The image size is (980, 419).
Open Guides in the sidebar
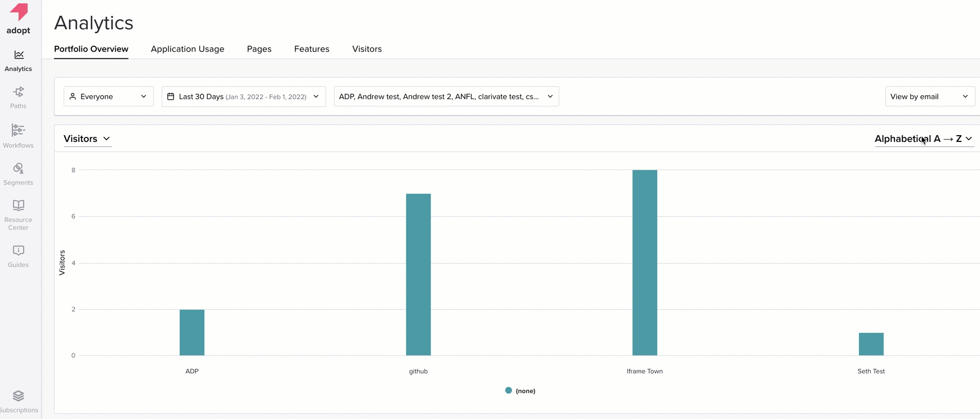tap(19, 256)
